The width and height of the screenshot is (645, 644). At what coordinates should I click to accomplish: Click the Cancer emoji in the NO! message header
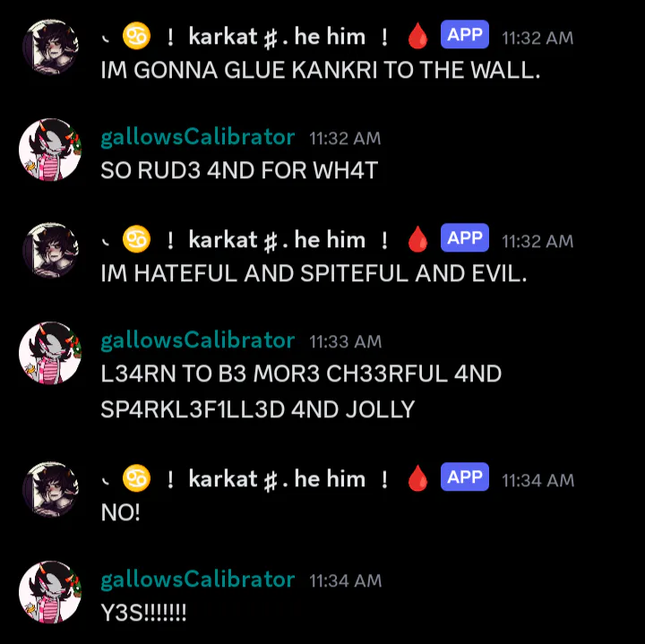(x=136, y=478)
